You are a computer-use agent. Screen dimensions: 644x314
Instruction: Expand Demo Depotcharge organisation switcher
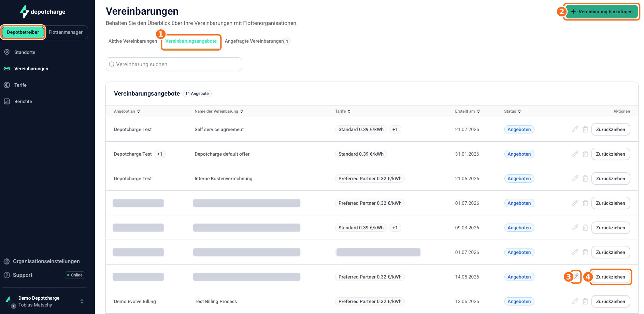pos(82,301)
